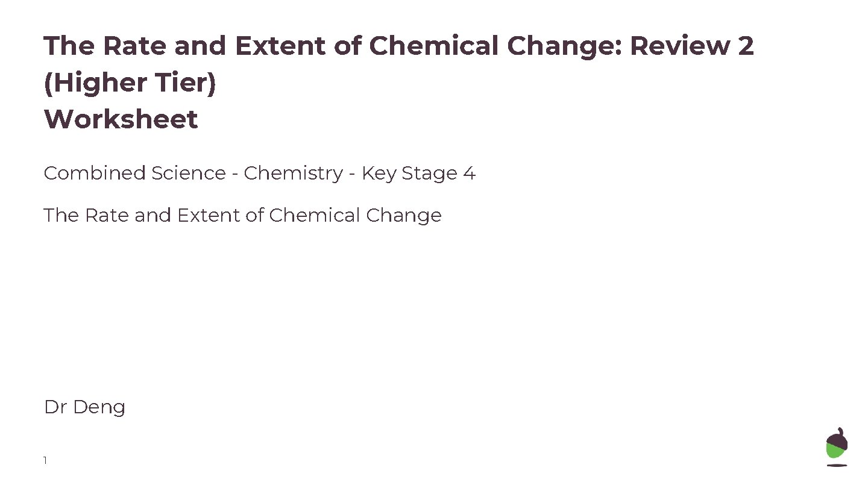Click the word Extent in the light unit line
This screenshot has height=488, width=868.
click(206, 216)
